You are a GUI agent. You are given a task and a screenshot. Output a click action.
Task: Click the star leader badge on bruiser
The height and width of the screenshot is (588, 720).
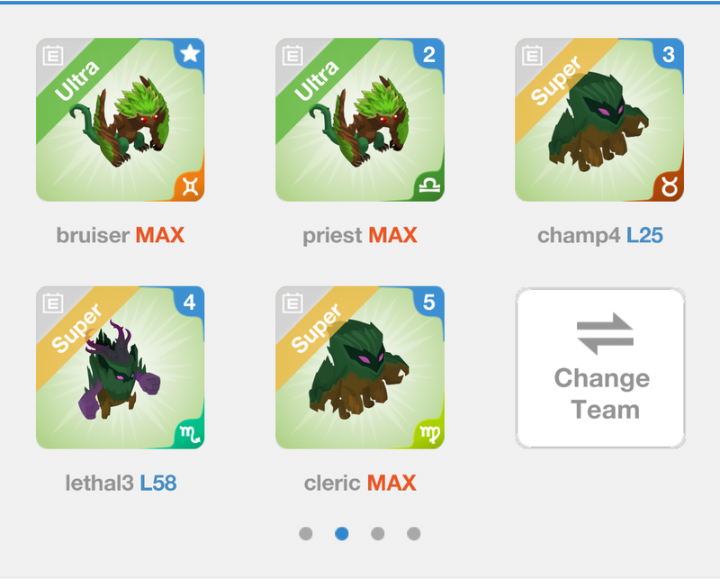point(190,54)
